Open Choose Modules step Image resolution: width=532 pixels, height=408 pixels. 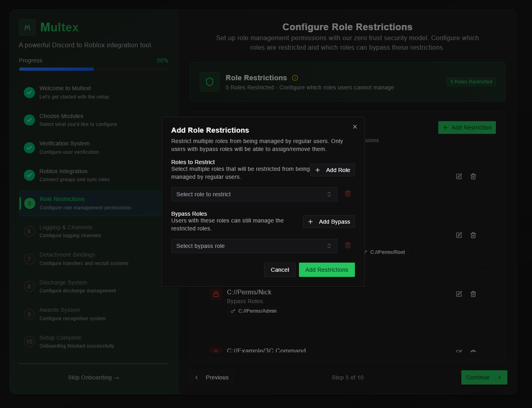(94, 120)
